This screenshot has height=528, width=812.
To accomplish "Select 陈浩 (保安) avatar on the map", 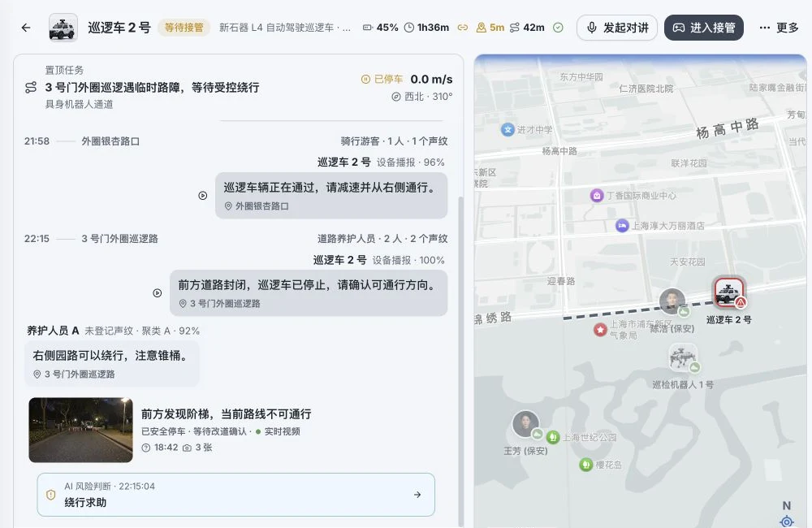I will [x=672, y=301].
